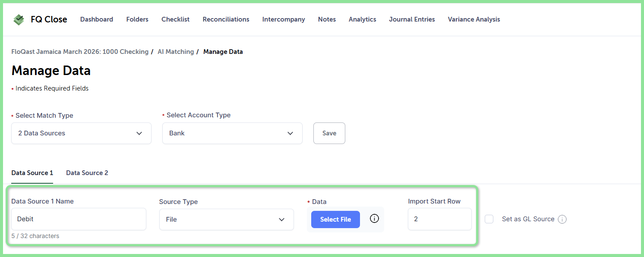The height and width of the screenshot is (257, 644).
Task: Show the Set as GL Source info tooltip
Action: 562,219
